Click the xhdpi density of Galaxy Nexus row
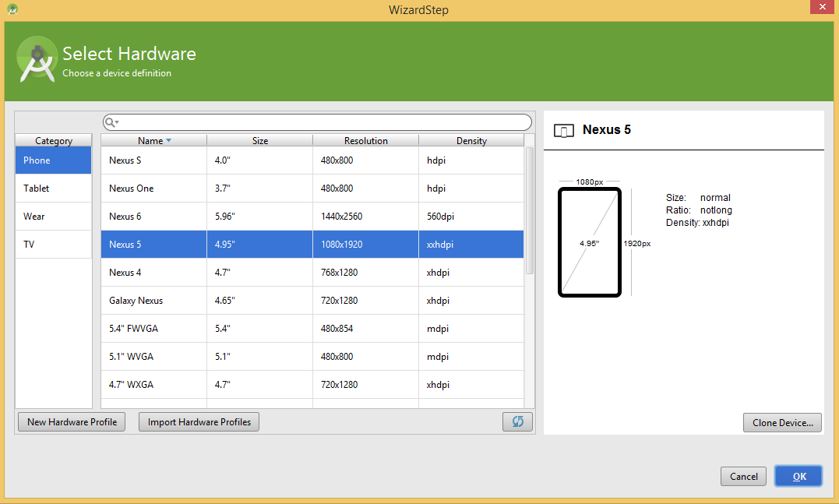 (x=471, y=300)
